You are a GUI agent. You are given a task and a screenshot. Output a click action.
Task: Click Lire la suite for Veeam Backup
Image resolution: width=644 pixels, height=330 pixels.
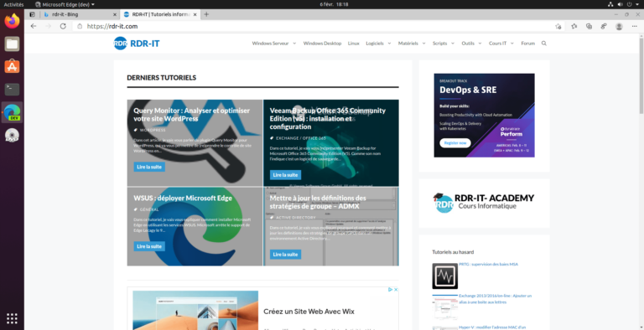tap(285, 175)
